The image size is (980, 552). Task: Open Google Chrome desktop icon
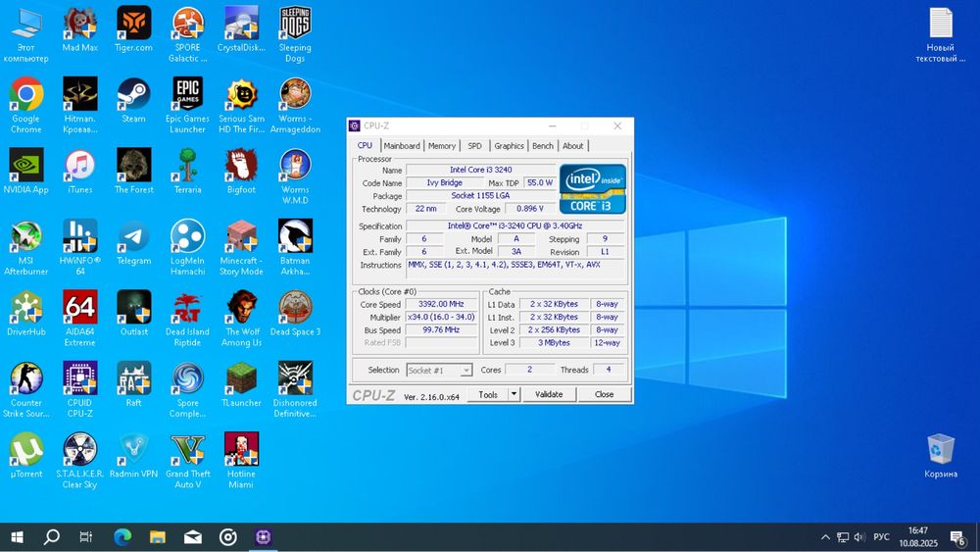pos(26,105)
